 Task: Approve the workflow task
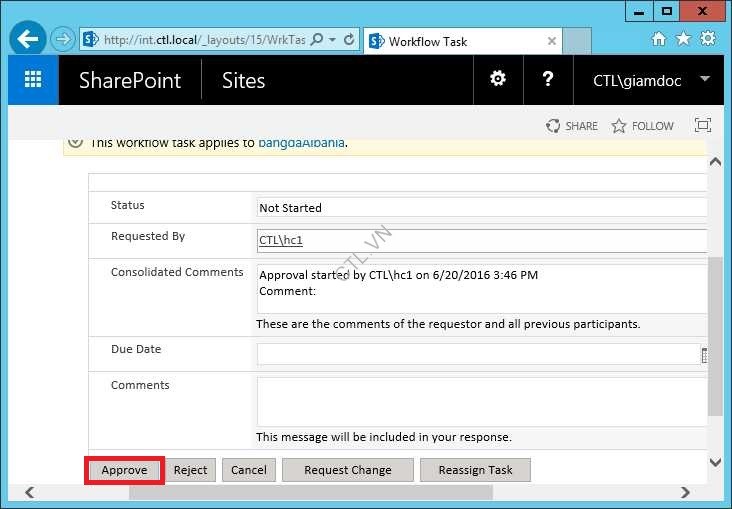click(124, 470)
